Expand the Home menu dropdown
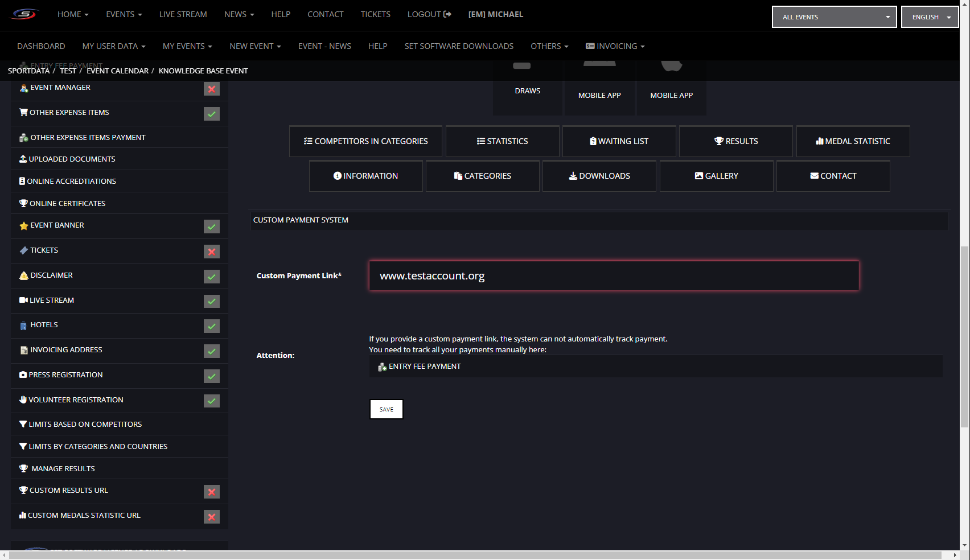 click(x=73, y=14)
